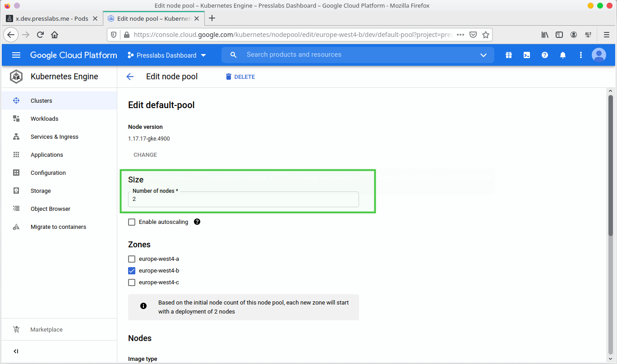Go to Firefox home page
The height and width of the screenshot is (364, 617).
coord(55,35)
